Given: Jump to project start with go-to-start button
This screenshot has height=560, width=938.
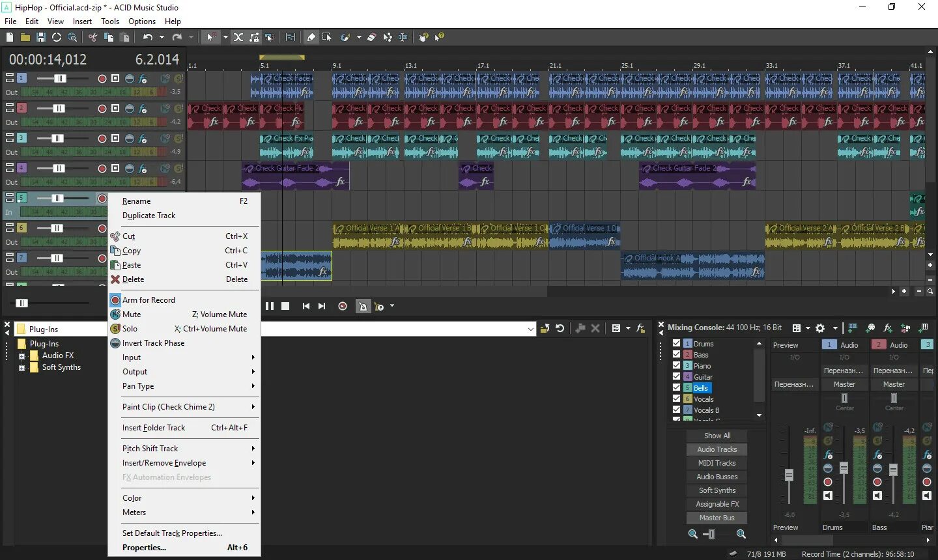Looking at the screenshot, I should click(x=306, y=306).
